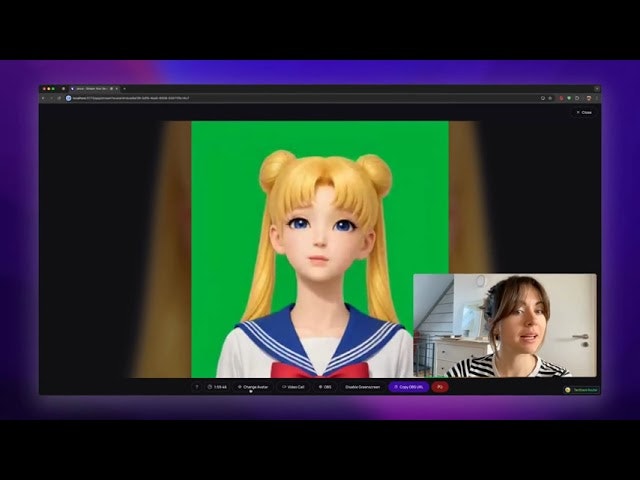Image resolution: width=640 pixels, height=480 pixels.
Task: Open the extensions puzzle icon
Action: click(x=577, y=98)
